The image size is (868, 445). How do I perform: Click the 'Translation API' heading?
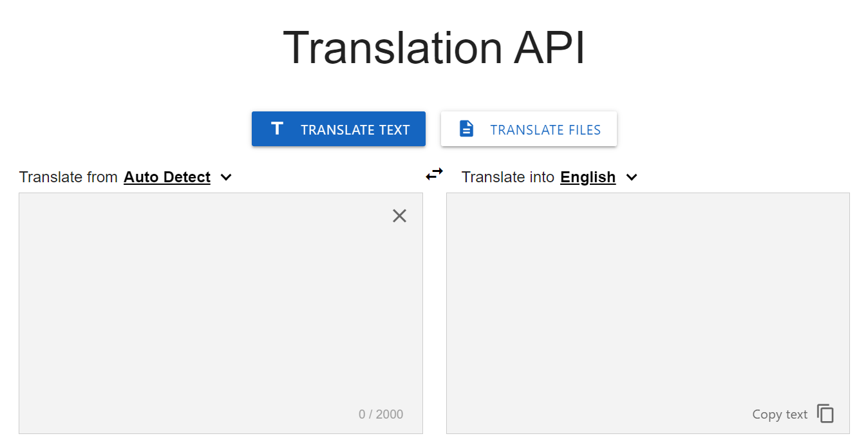[x=434, y=48]
